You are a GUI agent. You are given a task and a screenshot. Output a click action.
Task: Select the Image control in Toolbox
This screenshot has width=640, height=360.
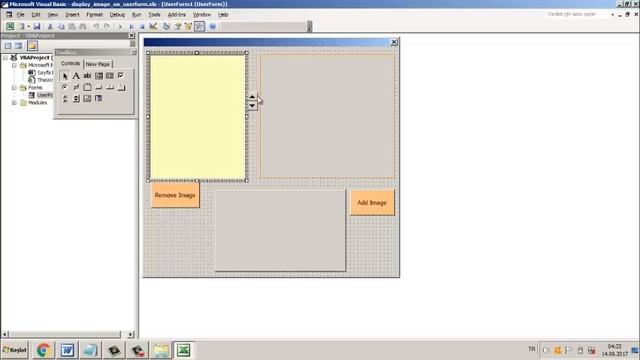[87, 98]
